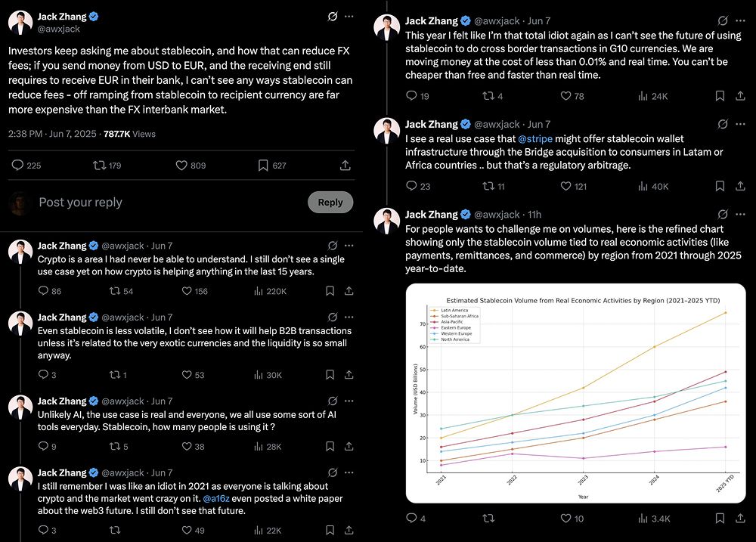This screenshot has width=756, height=542.
Task: Like the main tweet with 809 likes
Action: click(x=181, y=165)
